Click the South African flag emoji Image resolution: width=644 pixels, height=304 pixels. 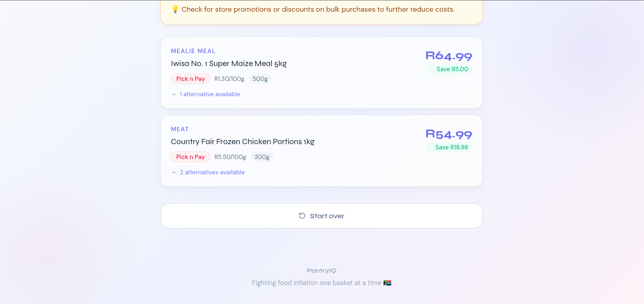tap(387, 283)
